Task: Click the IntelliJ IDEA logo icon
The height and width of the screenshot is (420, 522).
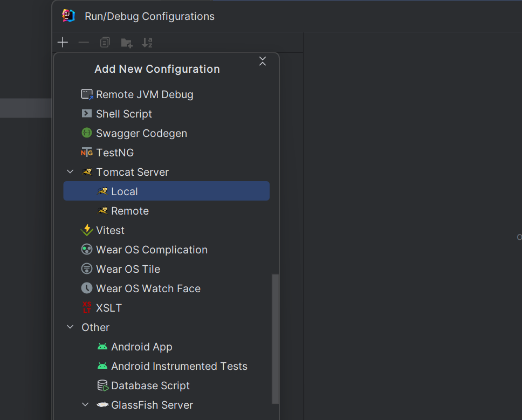Action: (x=68, y=16)
